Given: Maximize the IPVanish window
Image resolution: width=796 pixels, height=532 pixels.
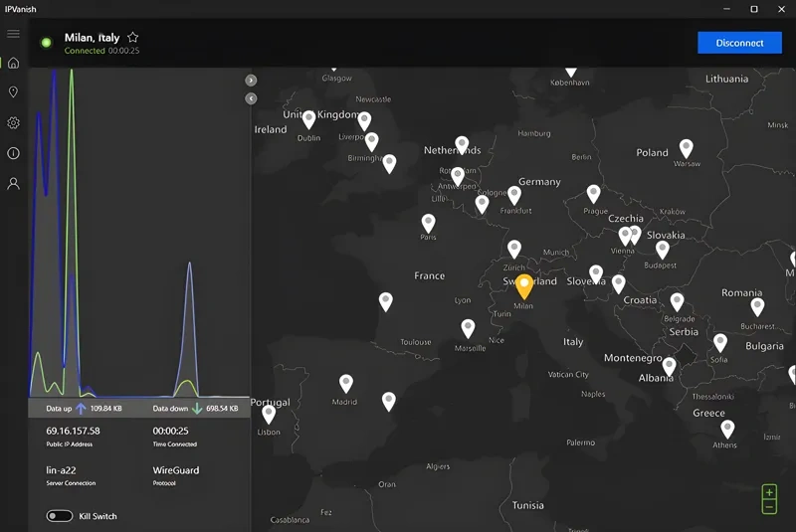Looking at the screenshot, I should 754,9.
